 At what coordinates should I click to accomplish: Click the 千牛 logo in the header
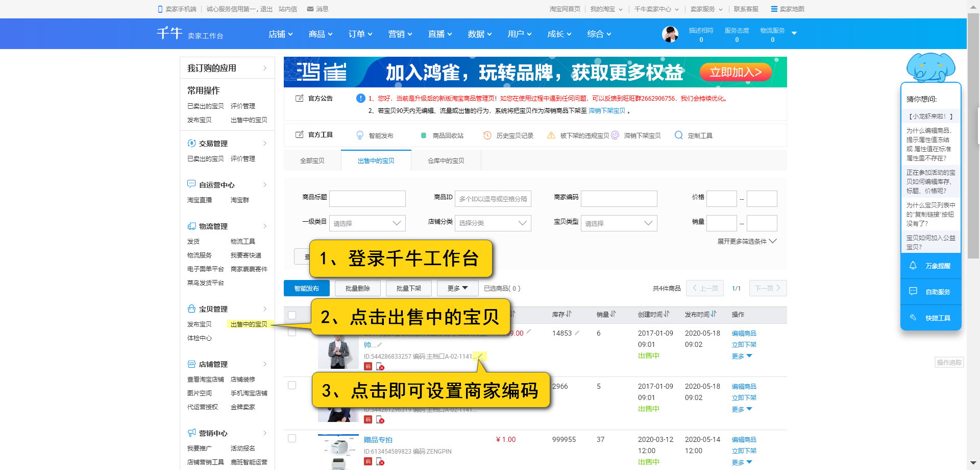click(x=169, y=33)
